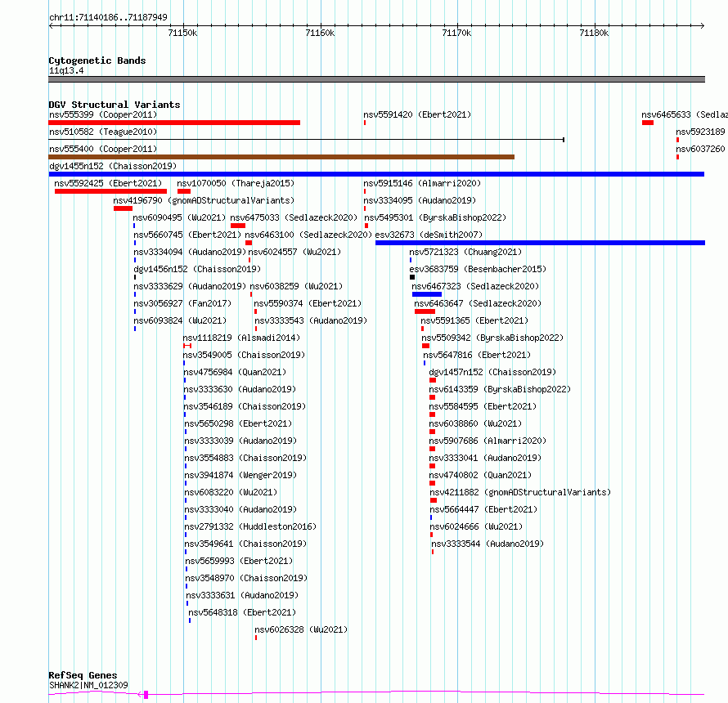Click nsv6475033 (Sedlazeck2020) label

pos(294,217)
